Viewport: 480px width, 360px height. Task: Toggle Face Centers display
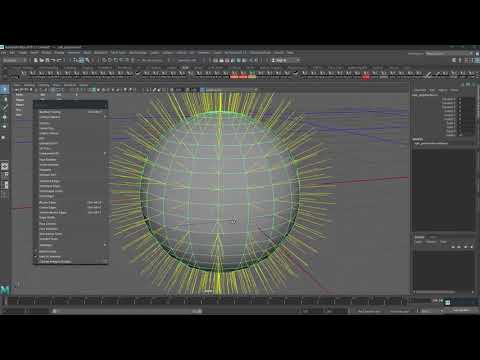(71, 224)
